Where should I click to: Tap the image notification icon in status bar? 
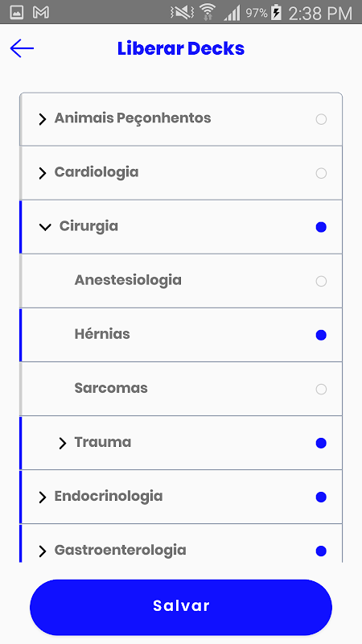click(16, 12)
